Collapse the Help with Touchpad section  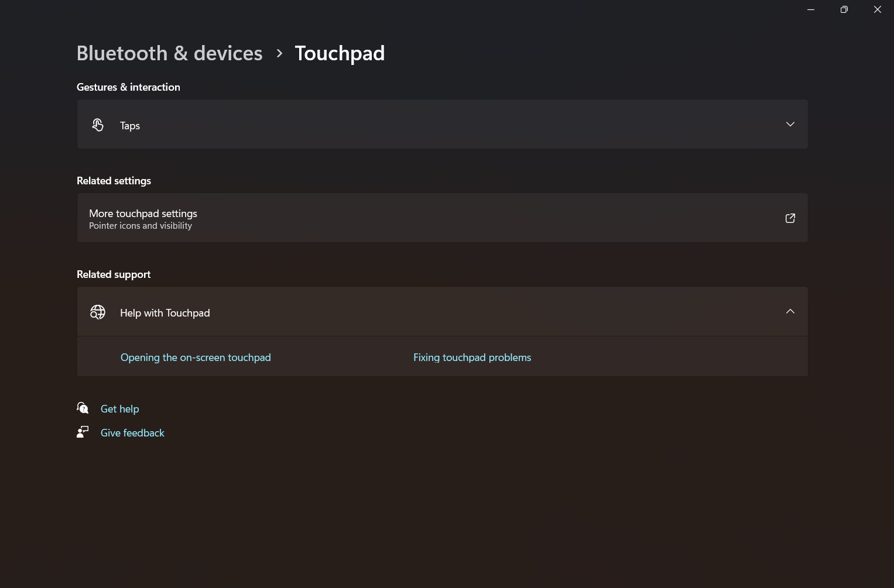(x=790, y=311)
